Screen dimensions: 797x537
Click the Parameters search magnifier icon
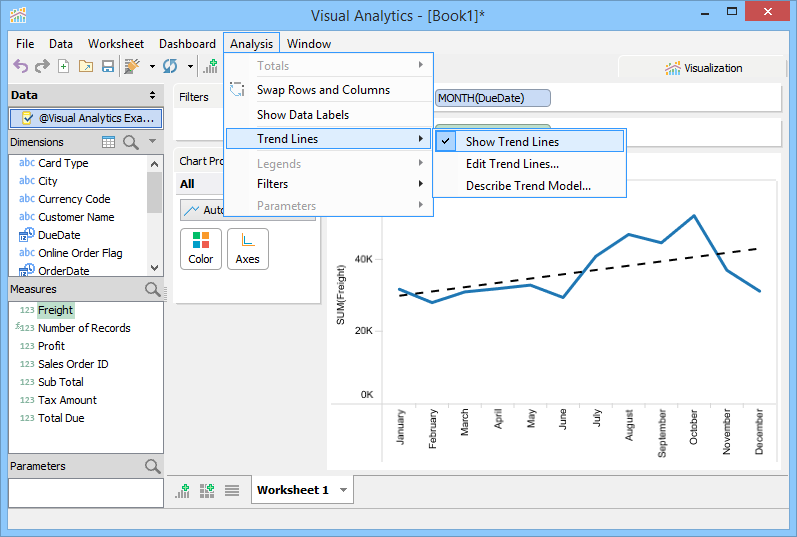click(152, 466)
